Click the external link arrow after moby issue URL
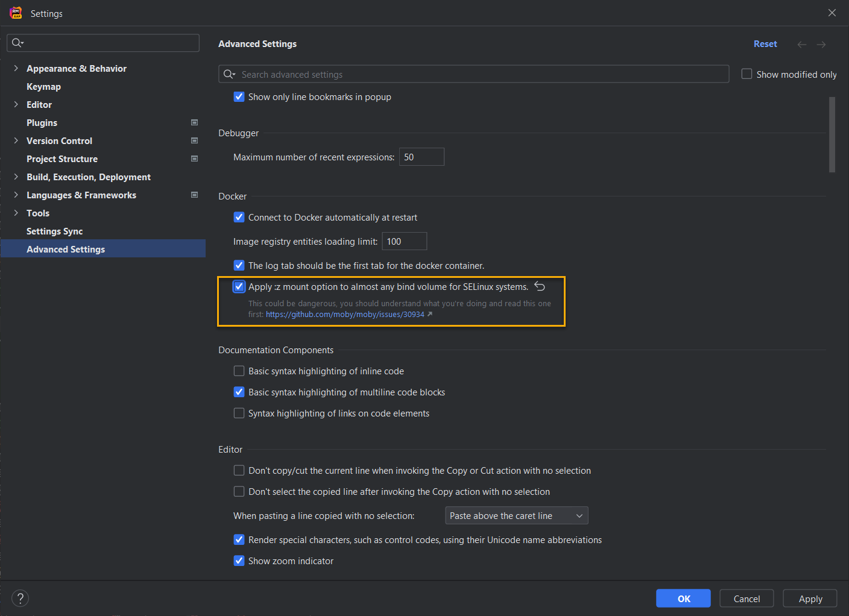The image size is (849, 616). point(430,314)
